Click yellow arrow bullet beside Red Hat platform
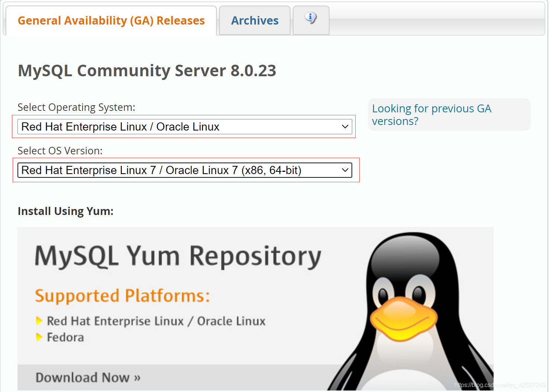The image size is (549, 392). [x=39, y=321]
